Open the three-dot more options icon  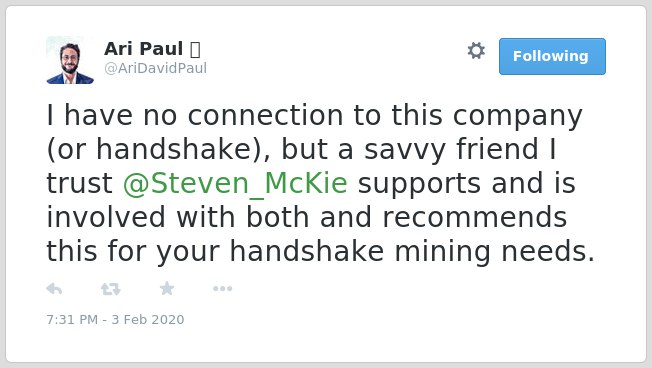point(222,289)
